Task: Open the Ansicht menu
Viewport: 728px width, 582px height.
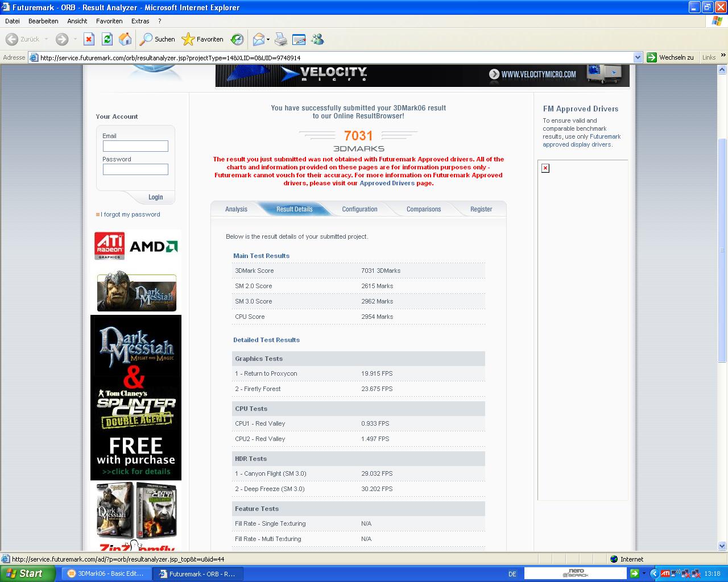Action: [77, 21]
